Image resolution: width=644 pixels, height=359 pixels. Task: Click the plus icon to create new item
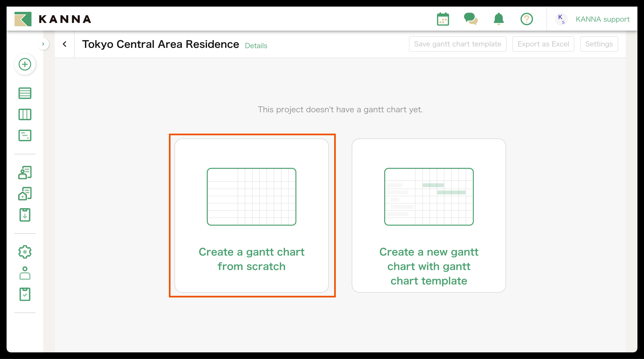pos(25,64)
